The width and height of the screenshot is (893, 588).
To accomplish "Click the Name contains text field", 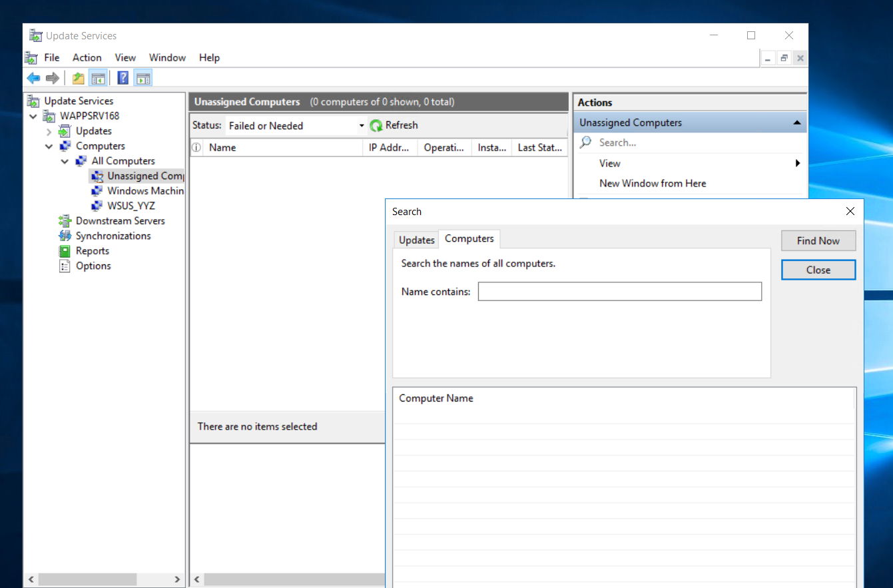I will (x=619, y=292).
